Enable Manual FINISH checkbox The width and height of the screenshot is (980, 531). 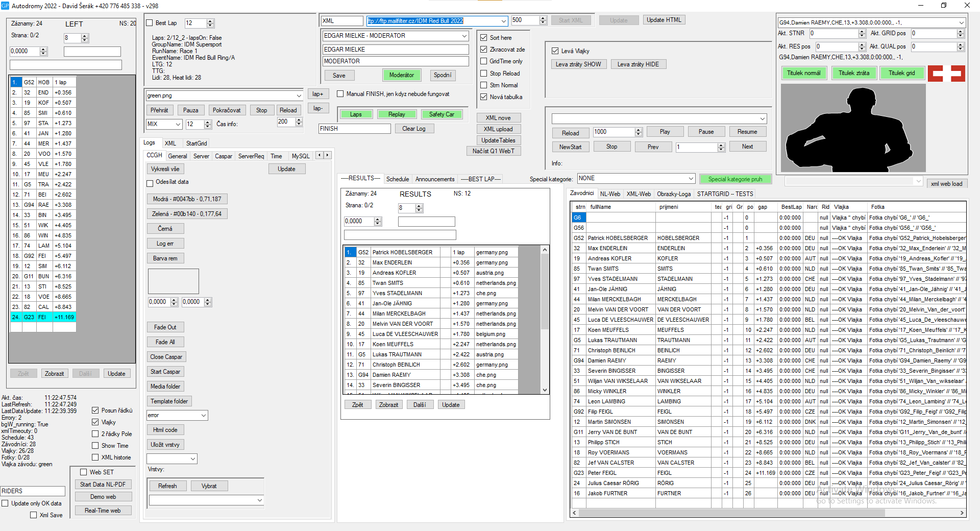[340, 94]
